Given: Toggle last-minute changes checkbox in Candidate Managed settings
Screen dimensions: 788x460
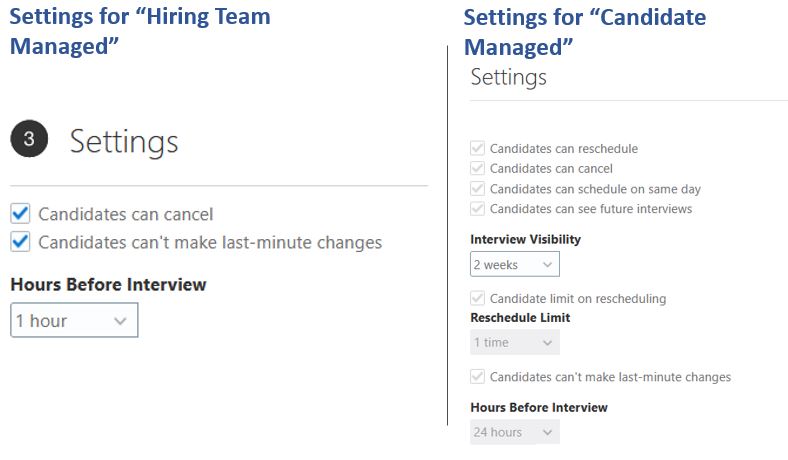Looking at the screenshot, I should coord(477,377).
